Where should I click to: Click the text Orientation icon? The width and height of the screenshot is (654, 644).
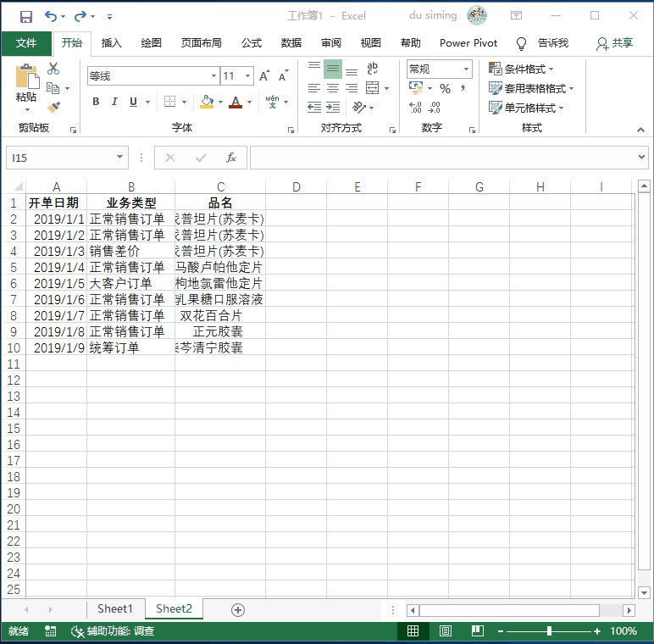[x=358, y=108]
